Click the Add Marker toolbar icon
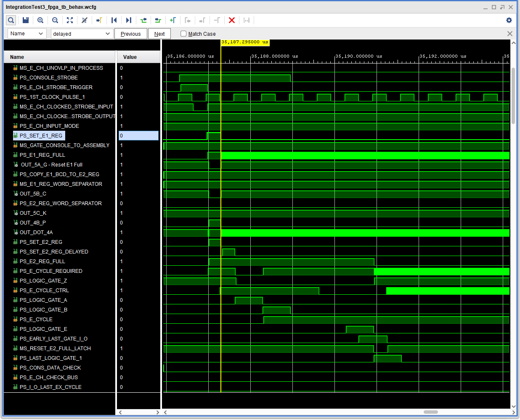The image size is (520, 420). coord(172,20)
